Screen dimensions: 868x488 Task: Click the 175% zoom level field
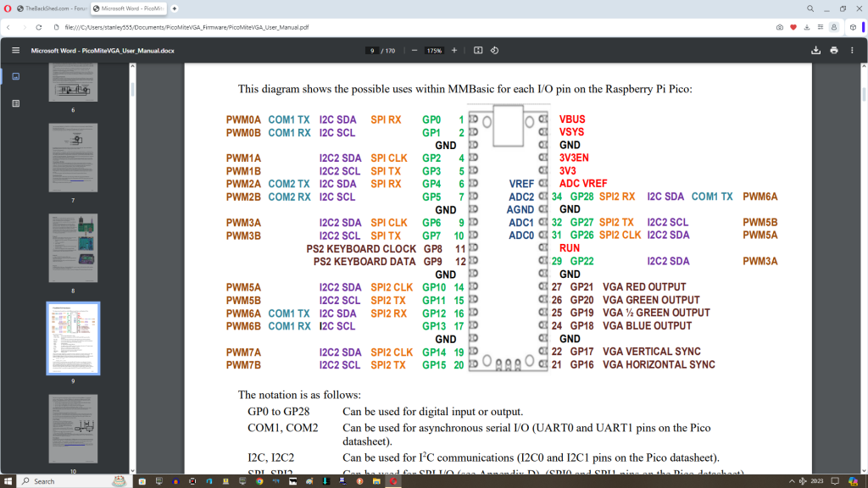pyautogui.click(x=434, y=50)
